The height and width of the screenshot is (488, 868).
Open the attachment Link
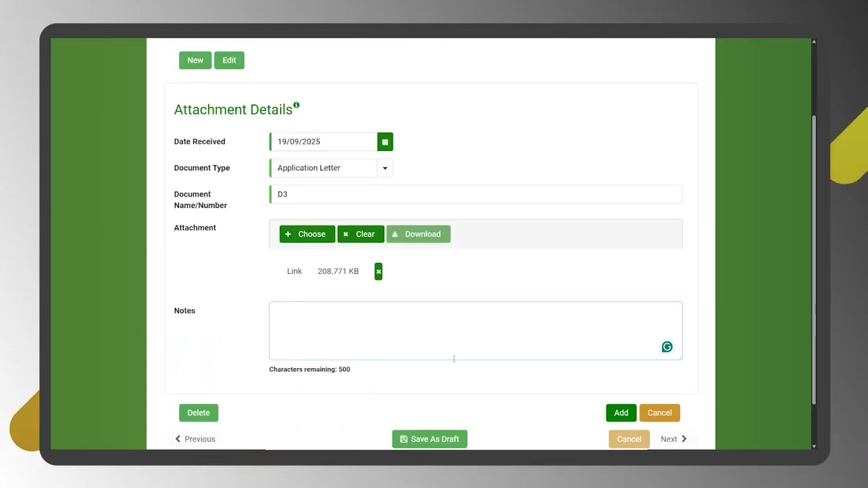294,271
